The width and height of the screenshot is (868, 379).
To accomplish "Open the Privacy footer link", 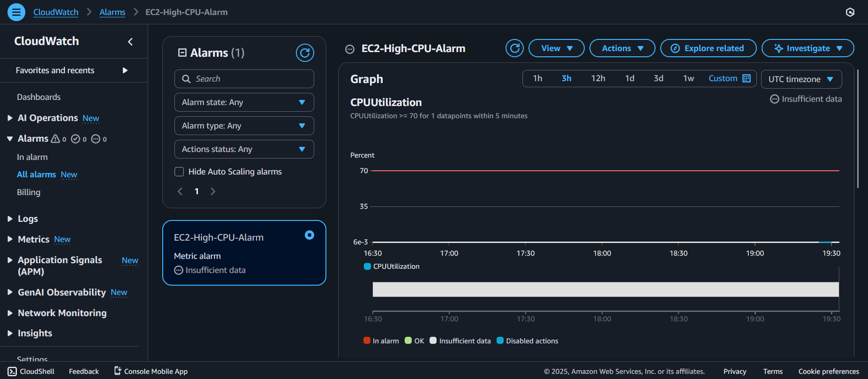I will [x=735, y=371].
